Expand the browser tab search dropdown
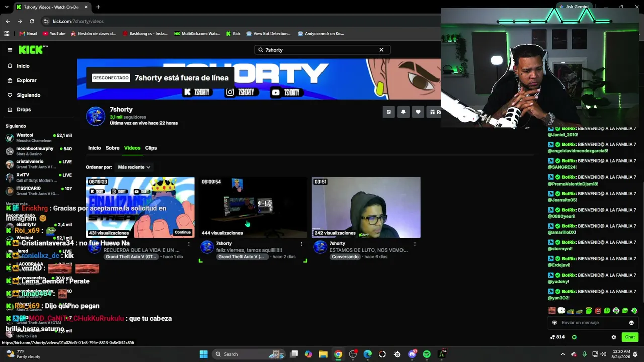The width and height of the screenshot is (644, 362). 7,7
